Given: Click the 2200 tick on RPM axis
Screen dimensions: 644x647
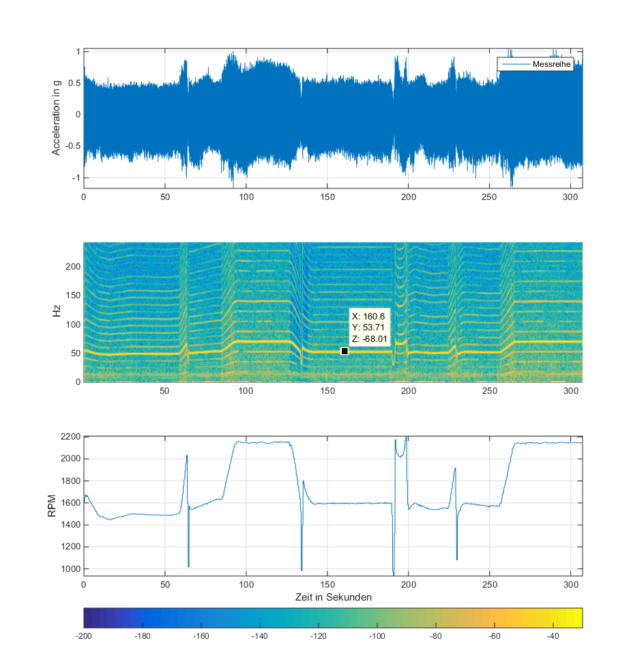Looking at the screenshot, I should tap(70, 437).
